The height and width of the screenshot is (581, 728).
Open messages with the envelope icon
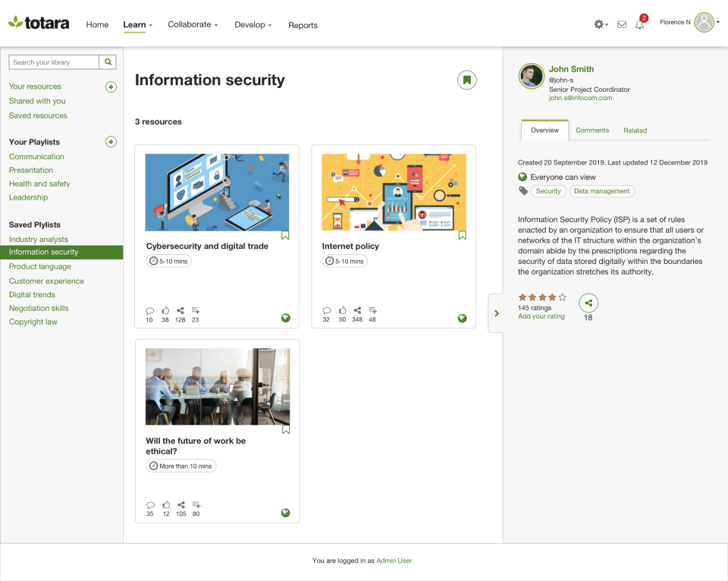click(621, 24)
